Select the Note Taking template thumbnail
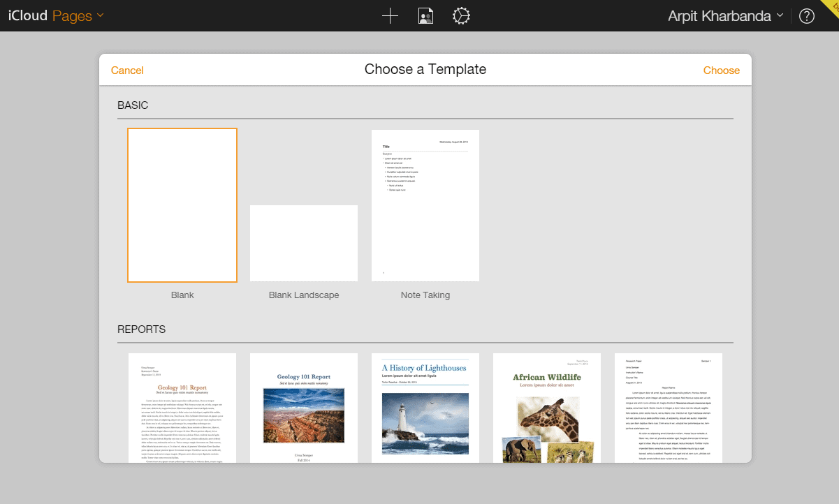The width and height of the screenshot is (839, 504). point(425,205)
